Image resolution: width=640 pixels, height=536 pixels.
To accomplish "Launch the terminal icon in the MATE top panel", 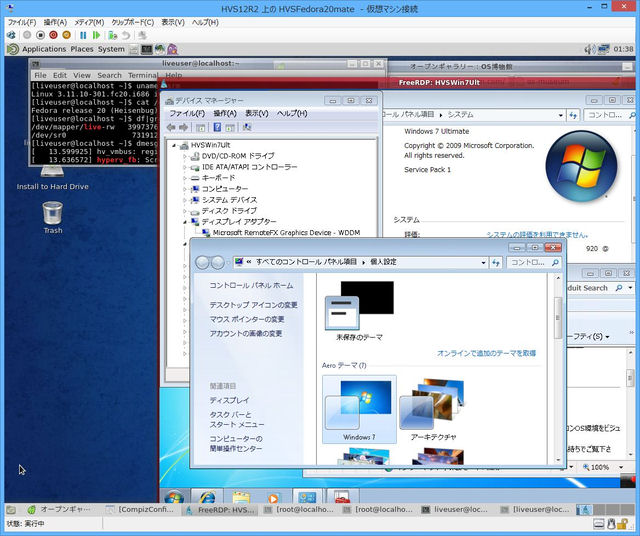I will pyautogui.click(x=147, y=49).
